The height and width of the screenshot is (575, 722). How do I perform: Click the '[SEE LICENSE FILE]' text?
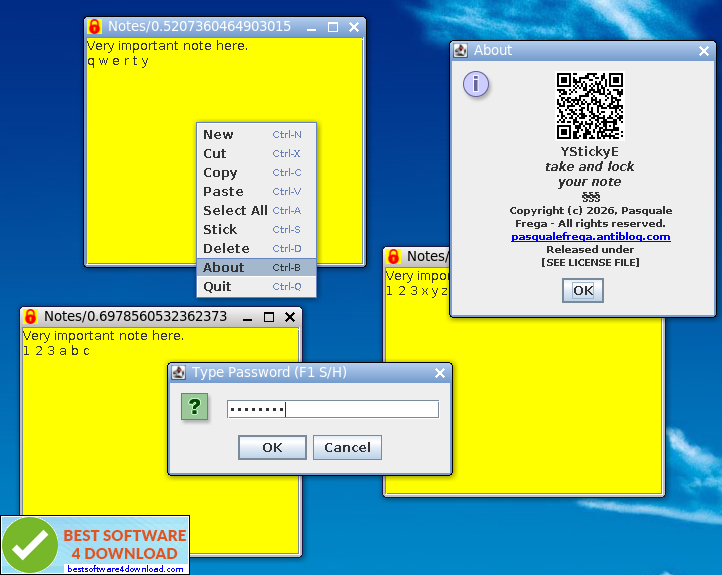pos(590,262)
